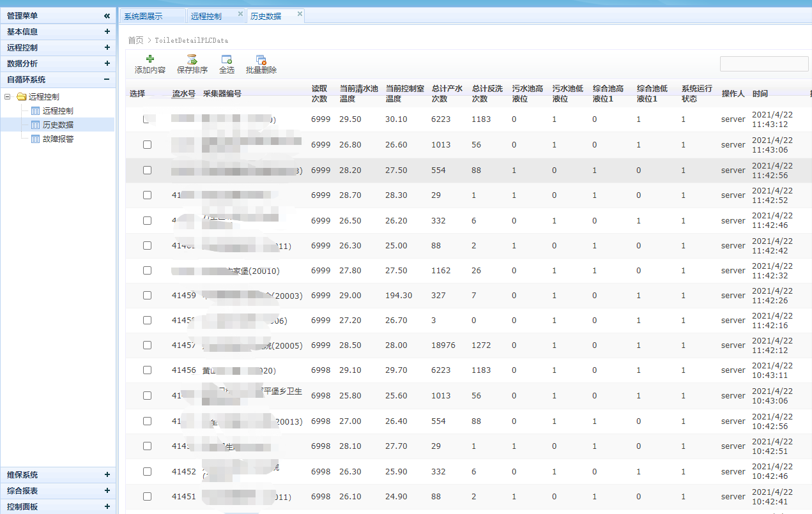Open the 故障报警 tree item
Viewport: 812px width, 514px height.
57,139
